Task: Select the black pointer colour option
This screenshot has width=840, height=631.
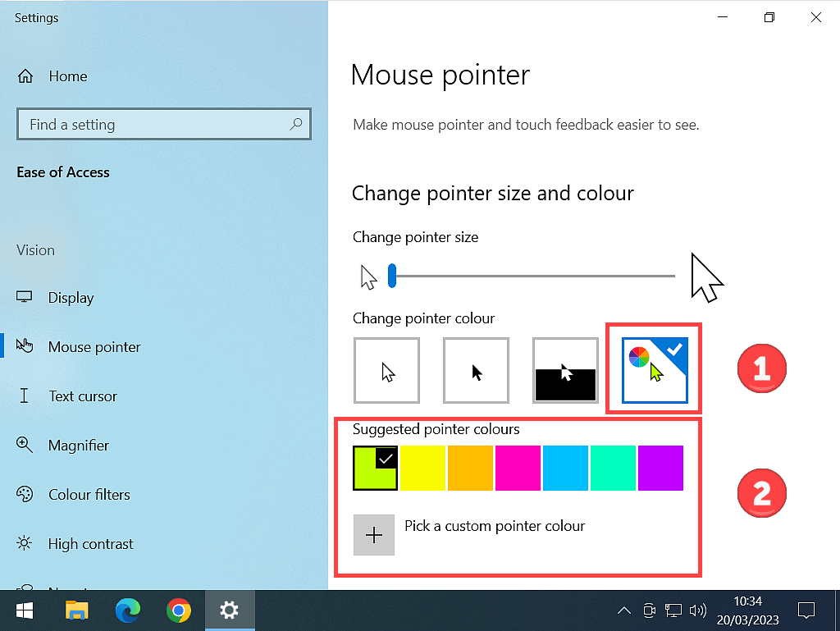Action: tap(476, 371)
